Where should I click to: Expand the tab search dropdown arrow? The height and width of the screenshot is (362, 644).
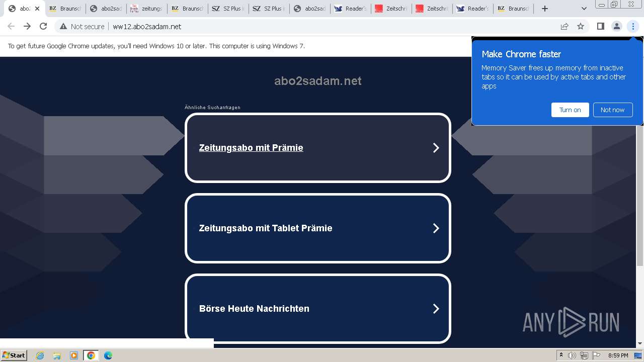click(584, 9)
